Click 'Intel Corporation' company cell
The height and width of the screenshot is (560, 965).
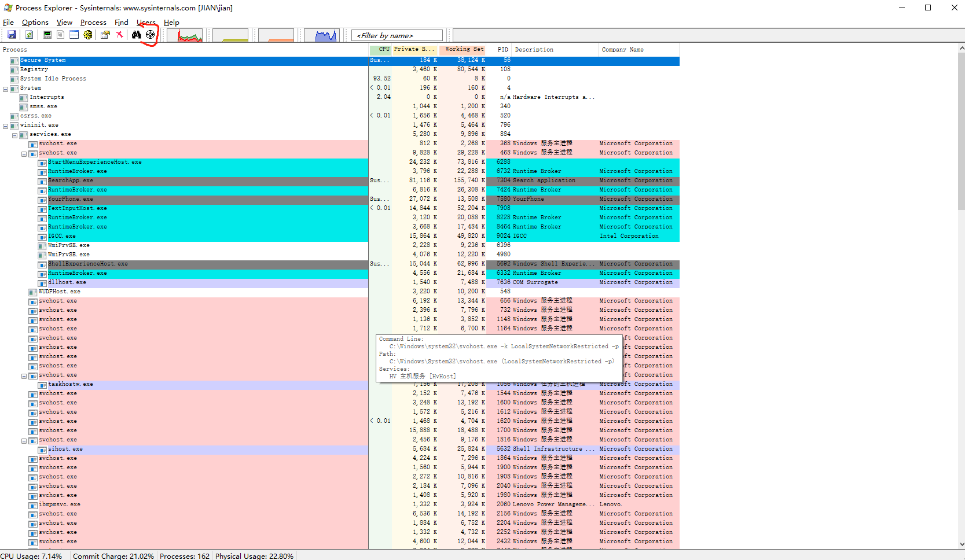tap(629, 236)
